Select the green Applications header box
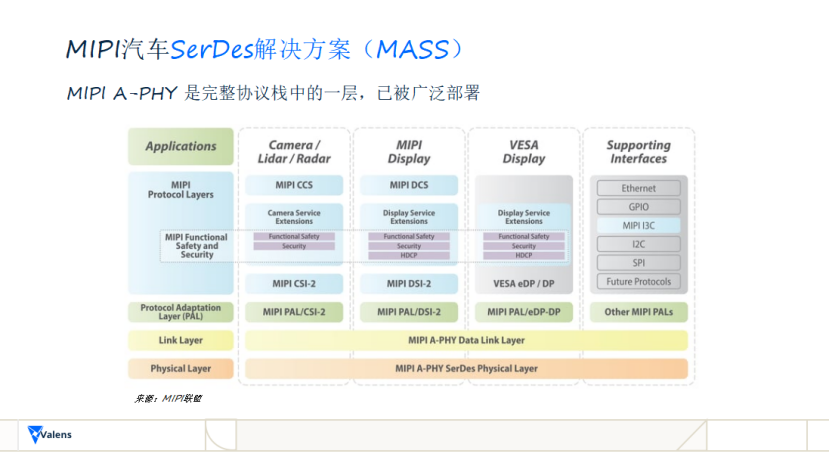The width and height of the screenshot is (830, 460). (x=181, y=146)
